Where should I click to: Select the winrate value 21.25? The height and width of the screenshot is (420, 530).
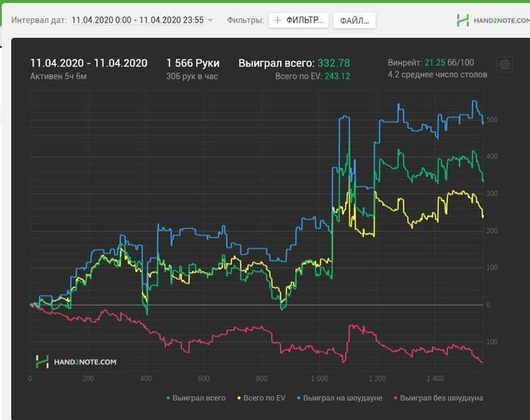435,63
